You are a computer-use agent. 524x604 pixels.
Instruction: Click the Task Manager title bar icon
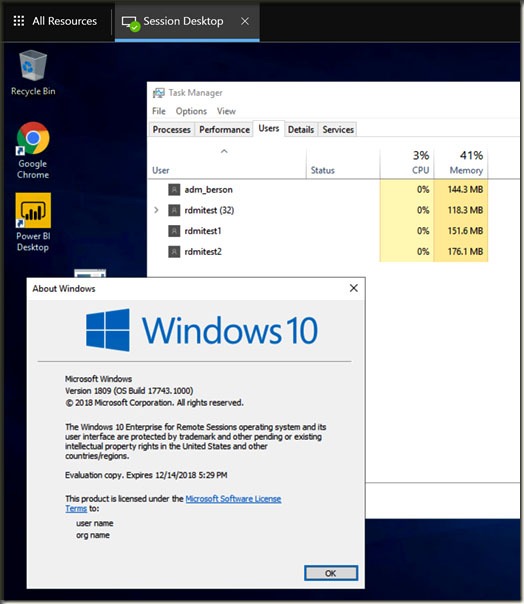(158, 93)
